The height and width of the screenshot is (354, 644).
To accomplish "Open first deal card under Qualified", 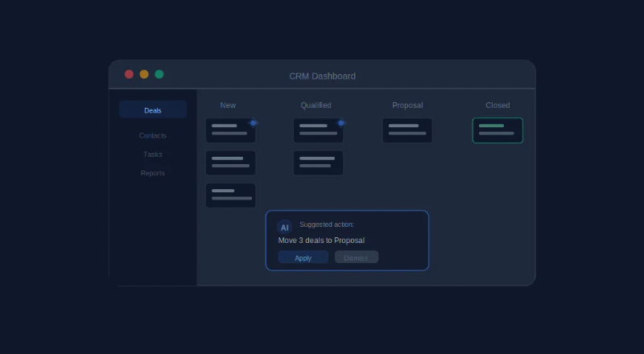I will [x=318, y=130].
